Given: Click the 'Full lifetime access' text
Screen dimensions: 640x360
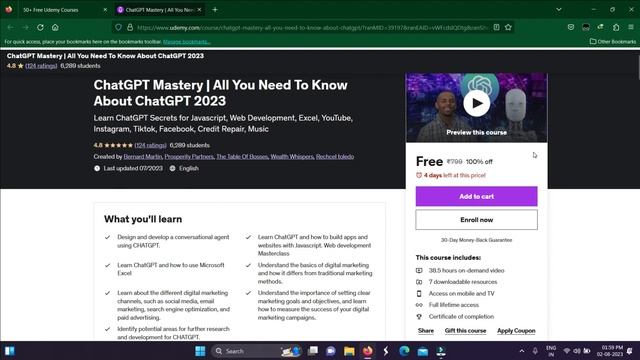Looking at the screenshot, I should [x=453, y=305].
